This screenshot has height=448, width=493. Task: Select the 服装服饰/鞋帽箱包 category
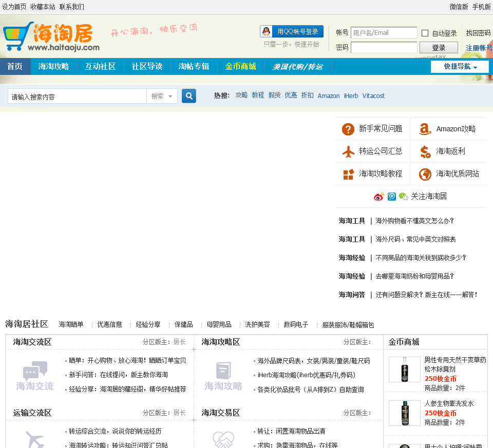pos(348,325)
